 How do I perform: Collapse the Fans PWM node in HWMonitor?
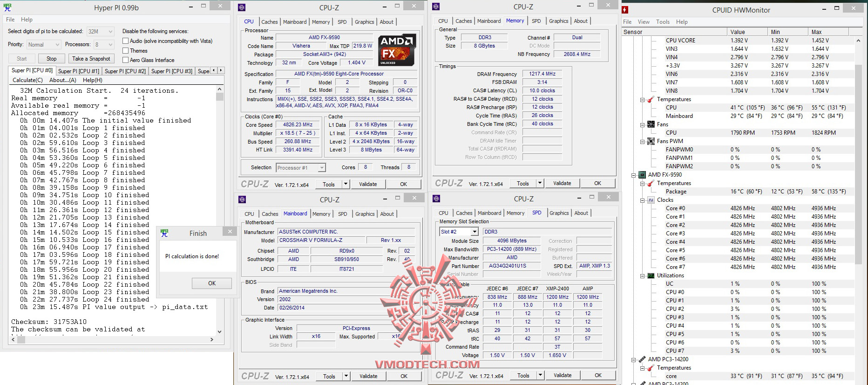click(642, 142)
